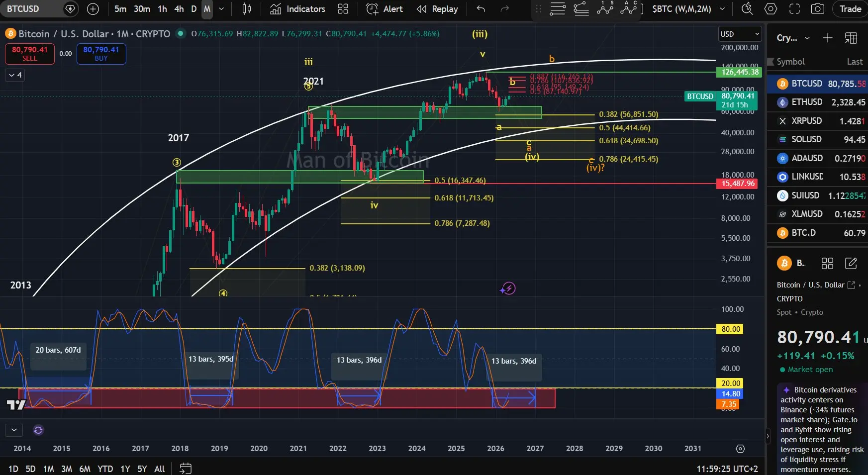The height and width of the screenshot is (475, 868).
Task: Collapse the indicator pane with chevron button
Action: tap(14, 430)
